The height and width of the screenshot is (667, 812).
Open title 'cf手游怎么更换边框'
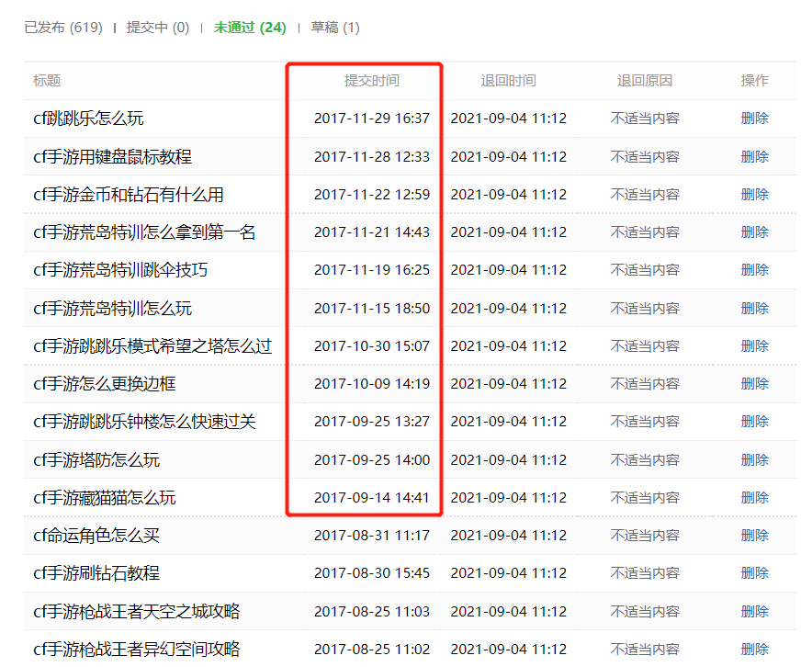click(104, 384)
